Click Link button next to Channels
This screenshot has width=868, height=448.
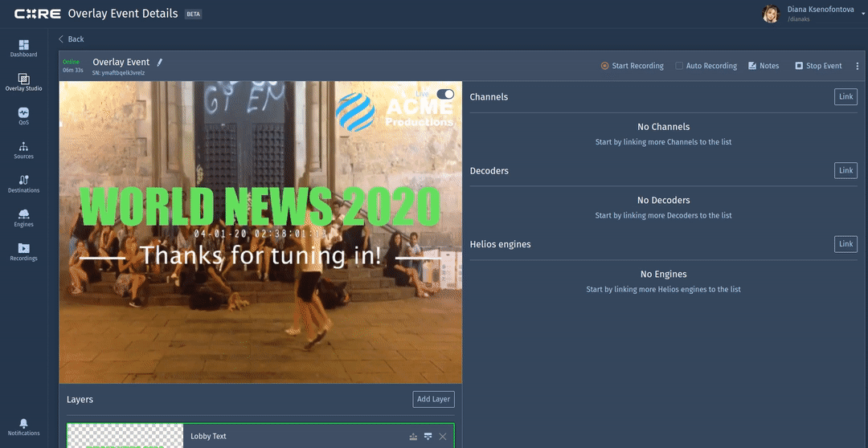coord(845,97)
